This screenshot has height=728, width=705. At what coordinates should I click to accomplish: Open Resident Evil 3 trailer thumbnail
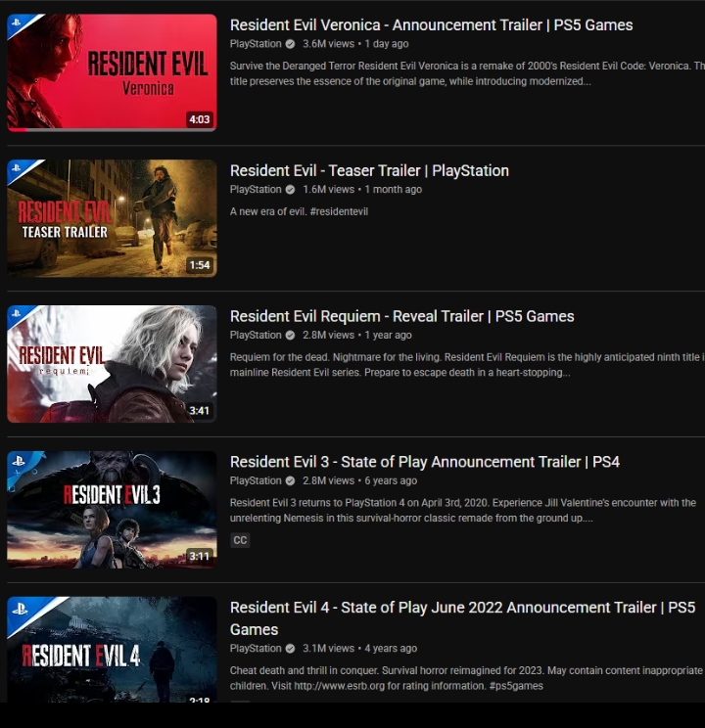112,510
